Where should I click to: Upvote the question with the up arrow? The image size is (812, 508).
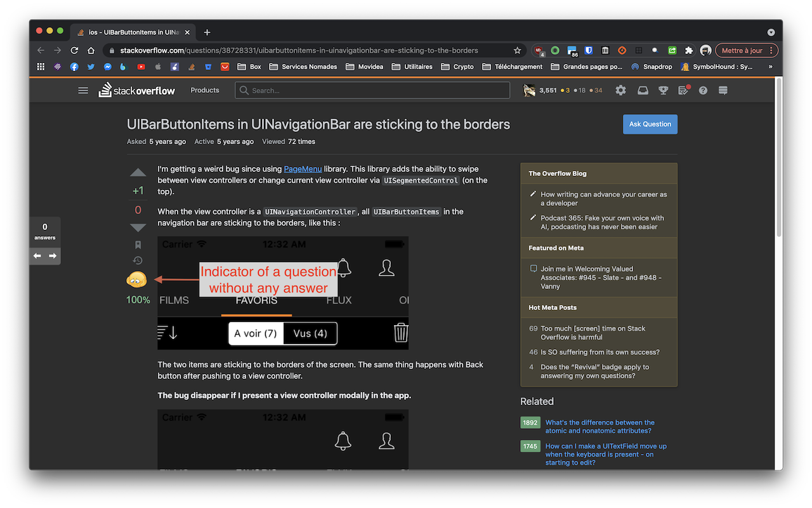138,172
